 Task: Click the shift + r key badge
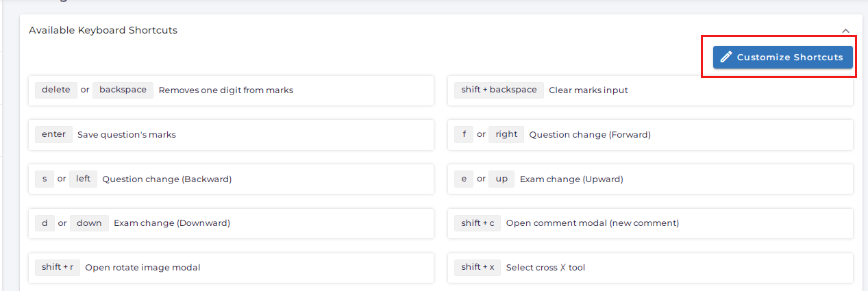coord(58,267)
